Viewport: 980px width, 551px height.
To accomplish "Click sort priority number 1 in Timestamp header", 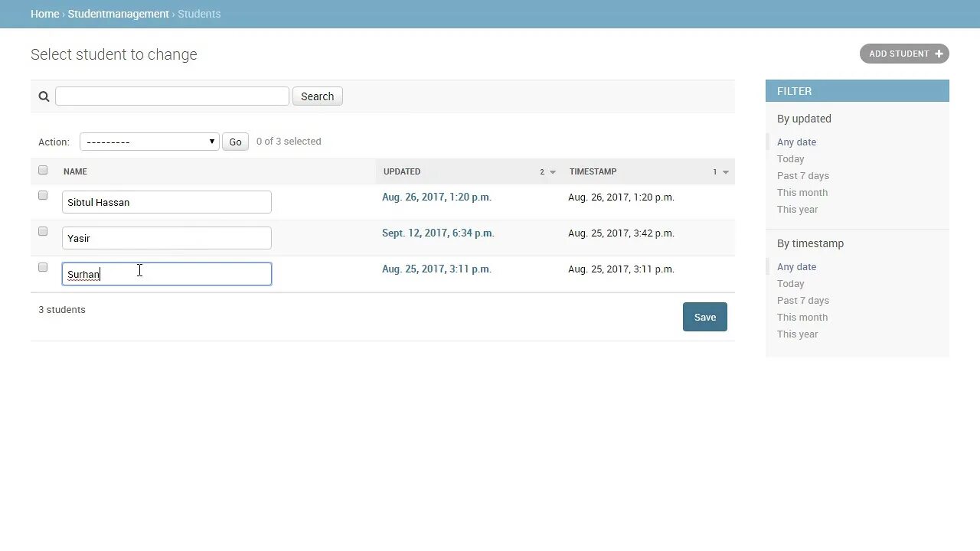I will 715,172.
